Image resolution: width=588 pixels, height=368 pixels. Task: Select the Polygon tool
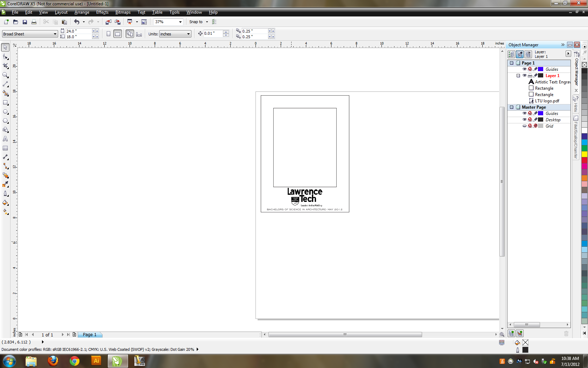point(5,121)
